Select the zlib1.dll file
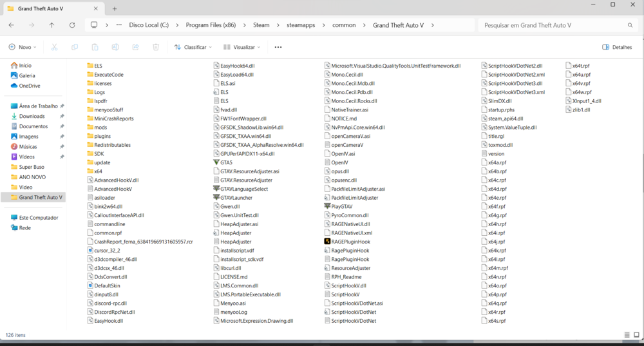644x346 pixels. click(578, 110)
